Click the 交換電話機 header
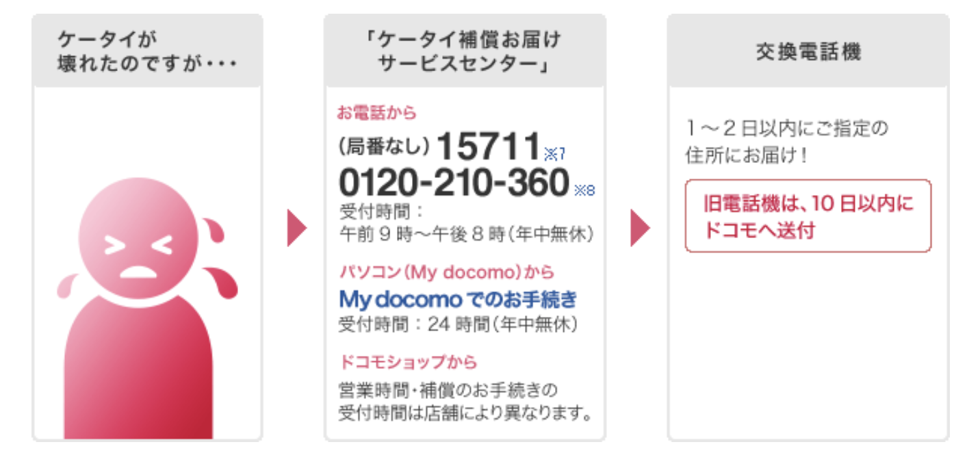The image size is (980, 453). pos(808,51)
